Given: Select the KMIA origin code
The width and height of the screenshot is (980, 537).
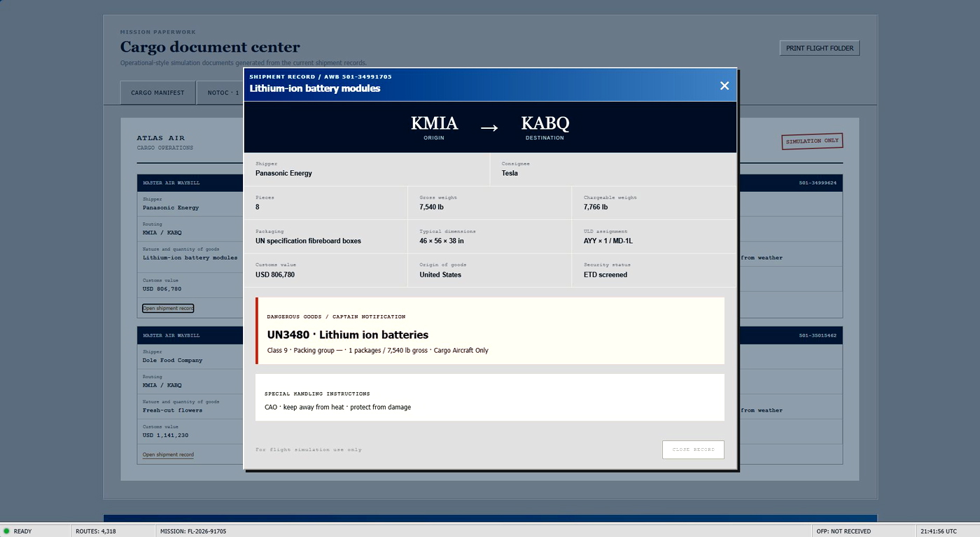Looking at the screenshot, I should (x=434, y=124).
